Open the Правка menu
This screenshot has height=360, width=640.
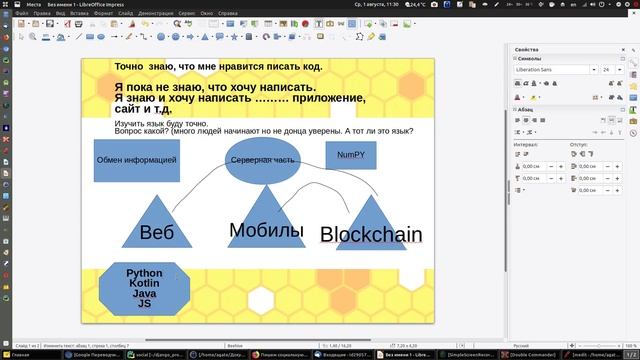tap(42, 13)
